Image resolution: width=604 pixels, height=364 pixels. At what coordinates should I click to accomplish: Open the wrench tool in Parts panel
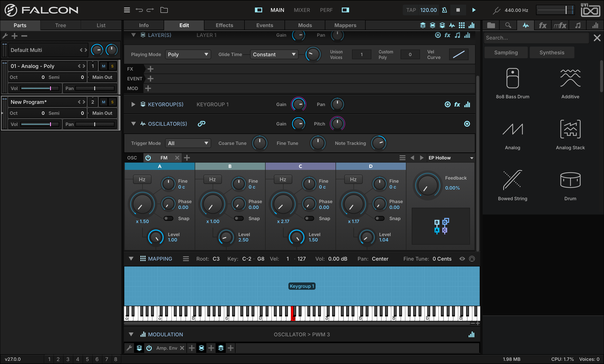5,36
